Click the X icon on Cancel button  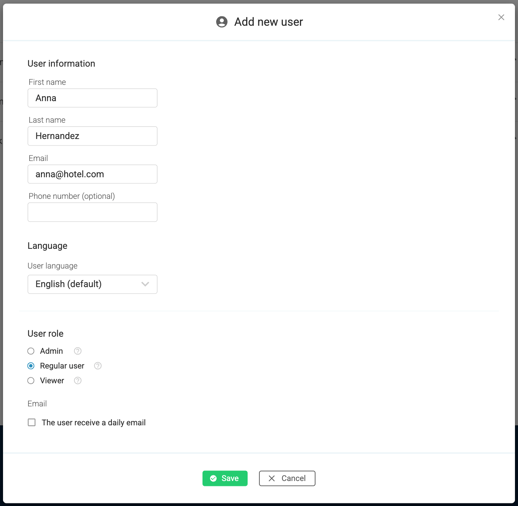click(272, 478)
